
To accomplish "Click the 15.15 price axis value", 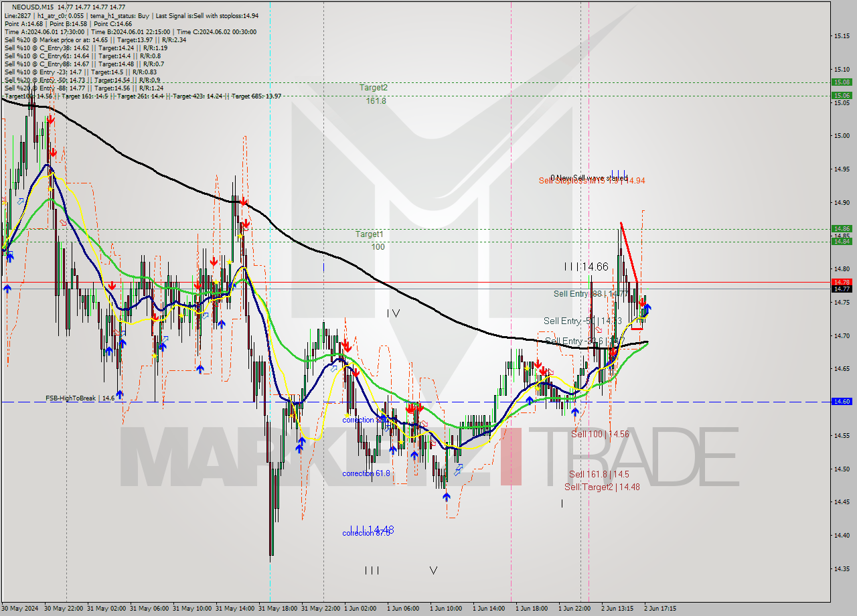I will [x=841, y=35].
